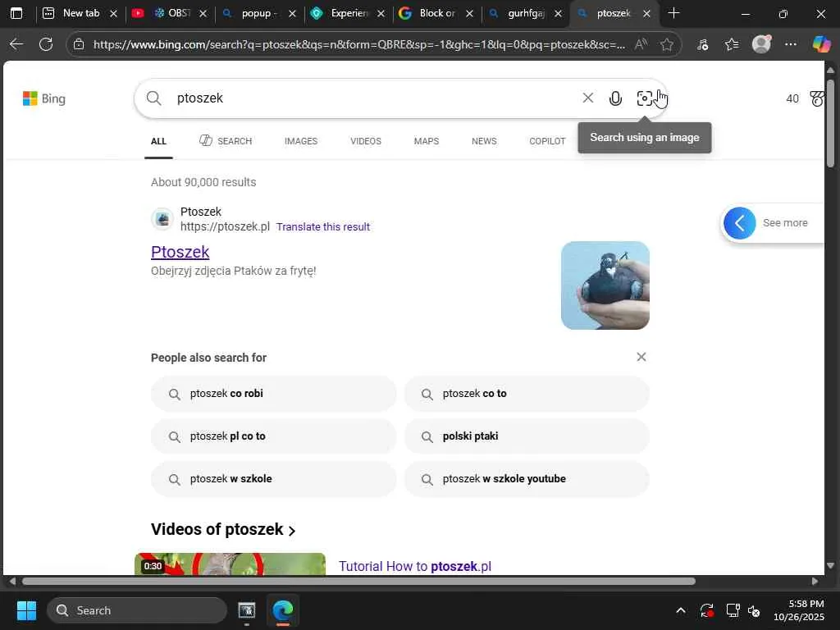Click the scroll down arrow
Screen dimensions: 840x630
(830, 566)
